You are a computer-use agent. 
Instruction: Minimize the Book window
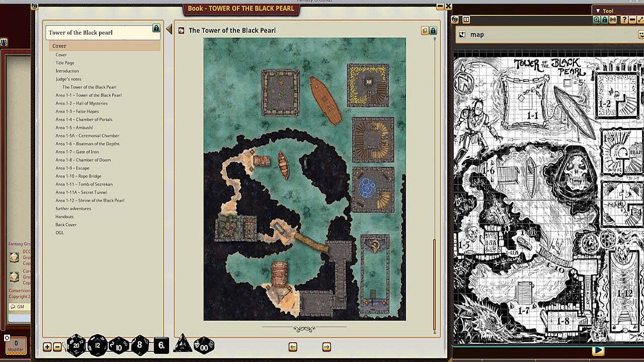440,7
